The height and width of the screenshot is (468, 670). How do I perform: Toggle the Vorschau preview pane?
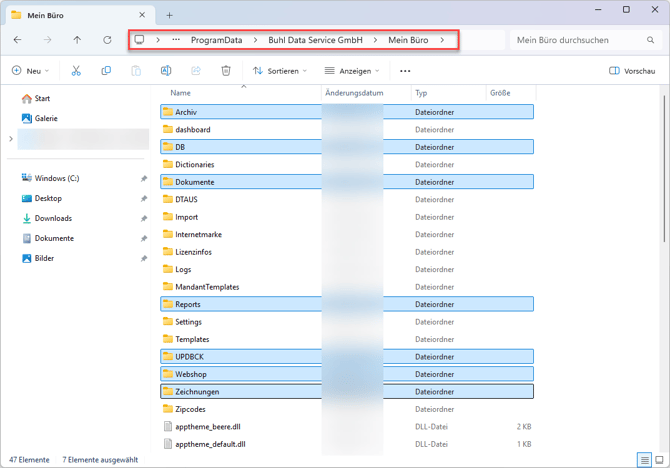pyautogui.click(x=632, y=71)
